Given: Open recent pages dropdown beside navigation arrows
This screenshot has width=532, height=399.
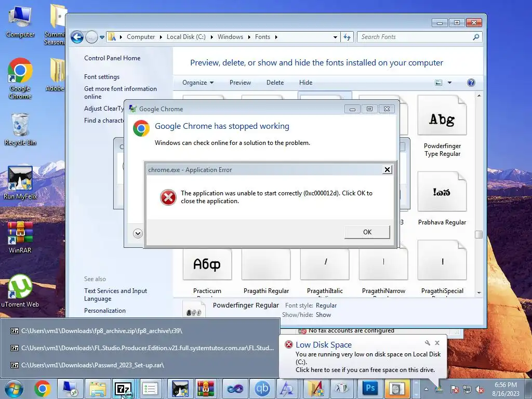Looking at the screenshot, I should [x=102, y=37].
